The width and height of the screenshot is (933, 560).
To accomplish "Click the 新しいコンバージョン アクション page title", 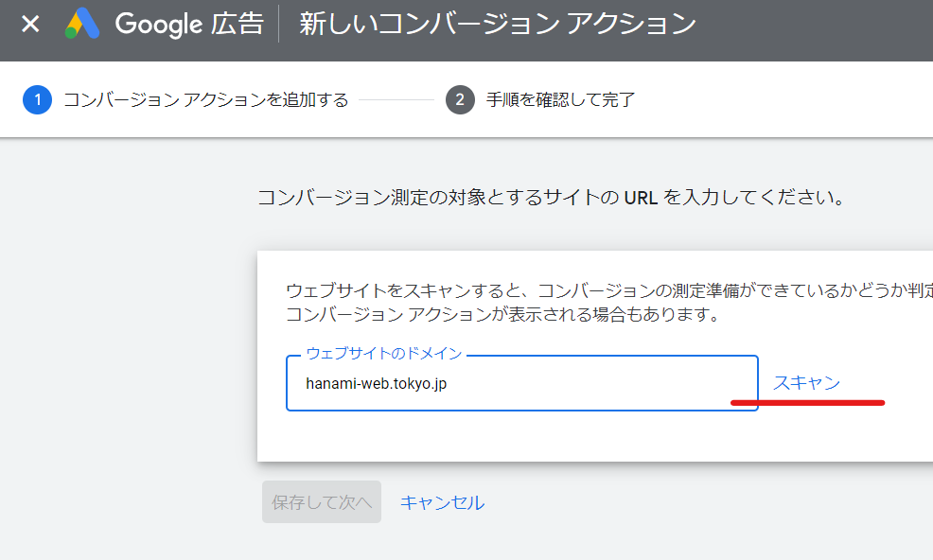I will (498, 24).
